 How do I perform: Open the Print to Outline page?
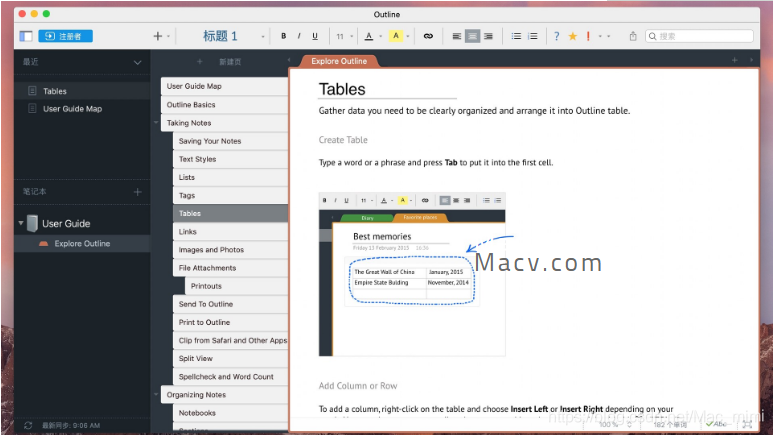point(231,322)
